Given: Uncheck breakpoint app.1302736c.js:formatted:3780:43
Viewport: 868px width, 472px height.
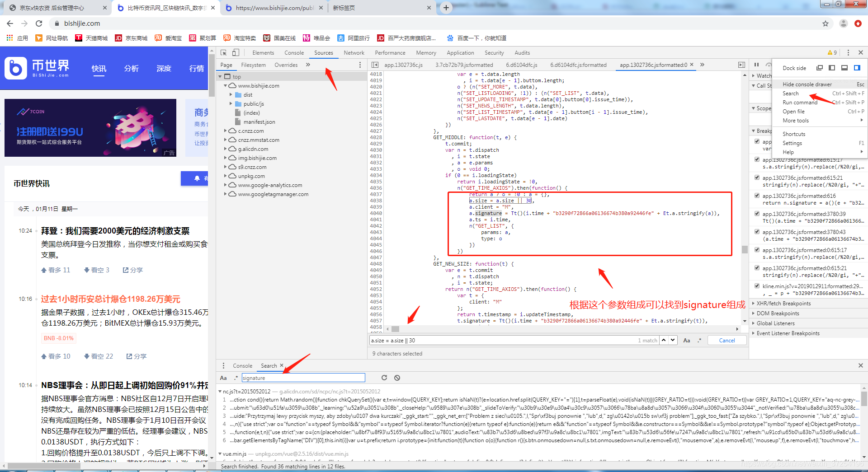Looking at the screenshot, I should pyautogui.click(x=757, y=232).
